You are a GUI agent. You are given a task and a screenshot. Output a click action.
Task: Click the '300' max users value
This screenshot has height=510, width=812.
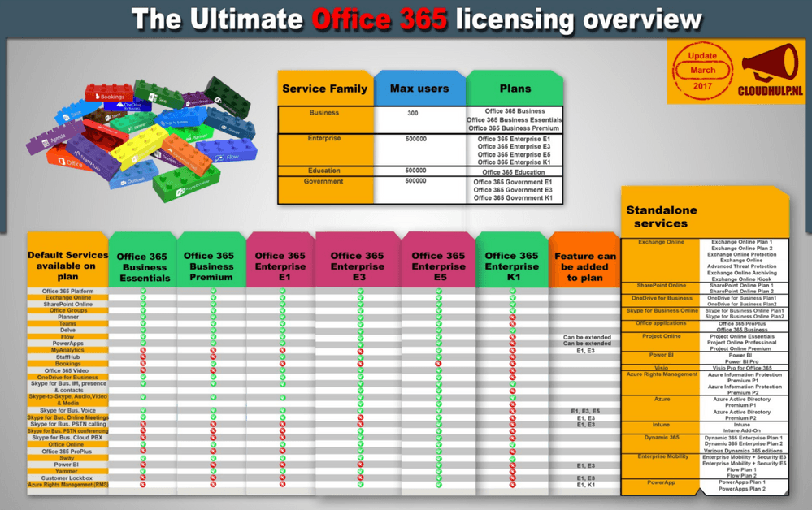413,113
